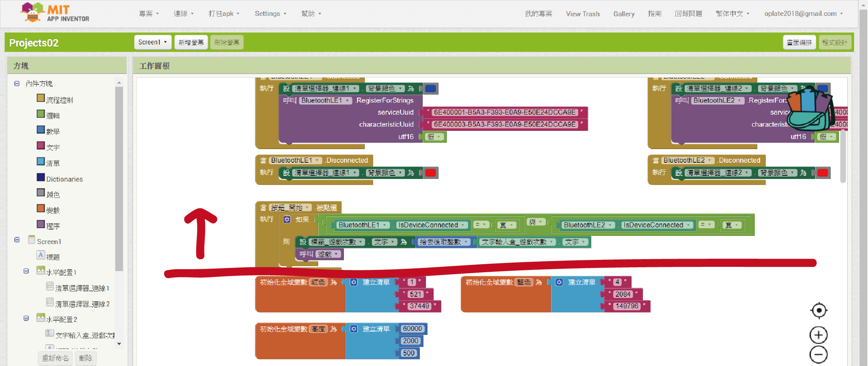Select the 流程控制 blocks category

[x=59, y=100]
